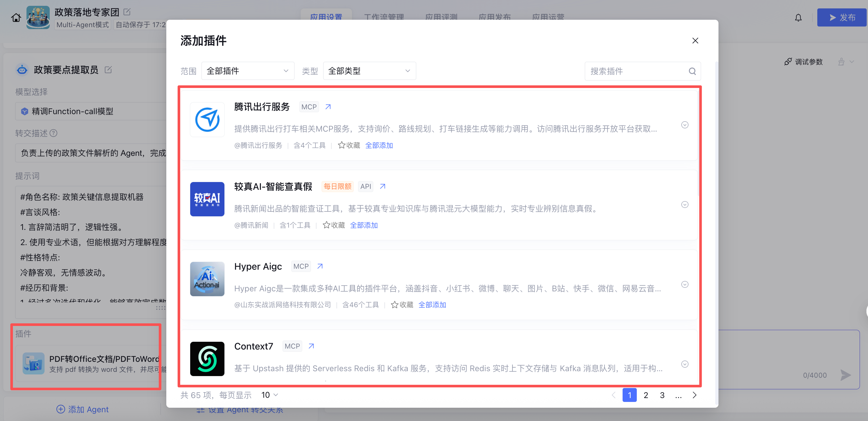The height and width of the screenshot is (421, 868).
Task: Click edit icon next to 政策要点提取员
Action: point(108,70)
